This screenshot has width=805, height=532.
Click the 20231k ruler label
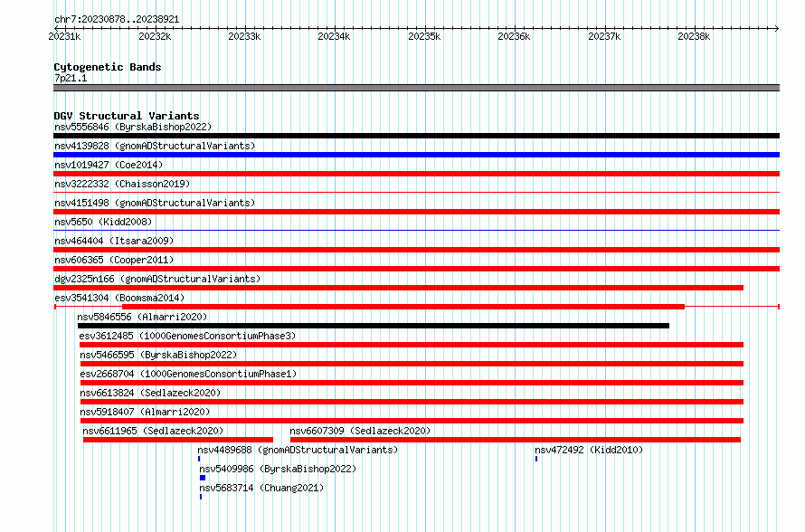point(65,36)
